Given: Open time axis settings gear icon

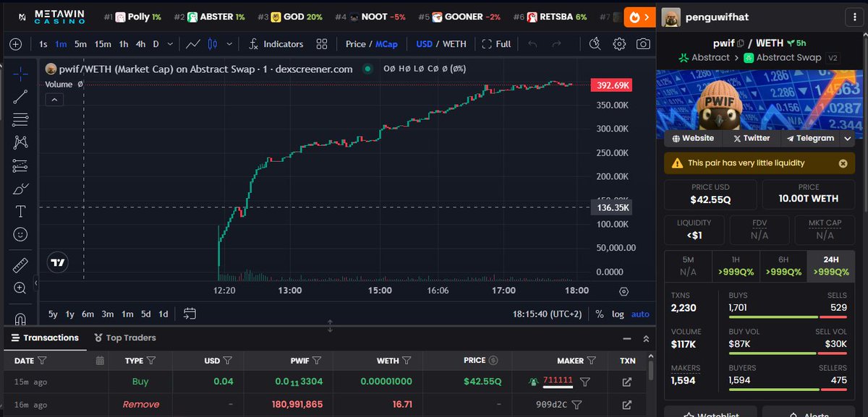Looking at the screenshot, I should point(624,291).
